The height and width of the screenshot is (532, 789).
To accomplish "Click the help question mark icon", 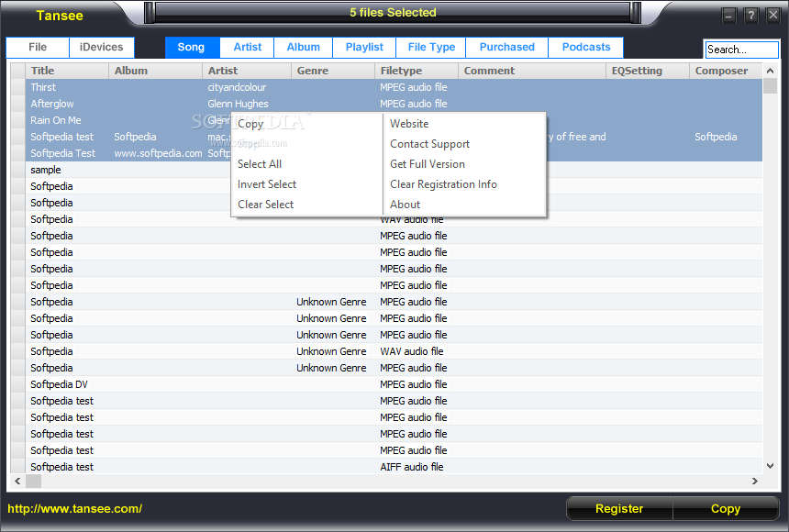I will [750, 16].
